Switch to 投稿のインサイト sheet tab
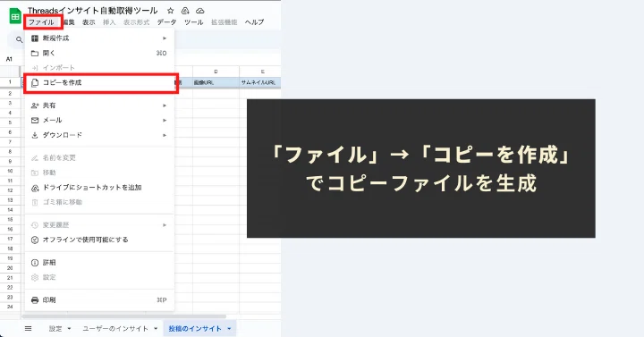 [x=195, y=329]
